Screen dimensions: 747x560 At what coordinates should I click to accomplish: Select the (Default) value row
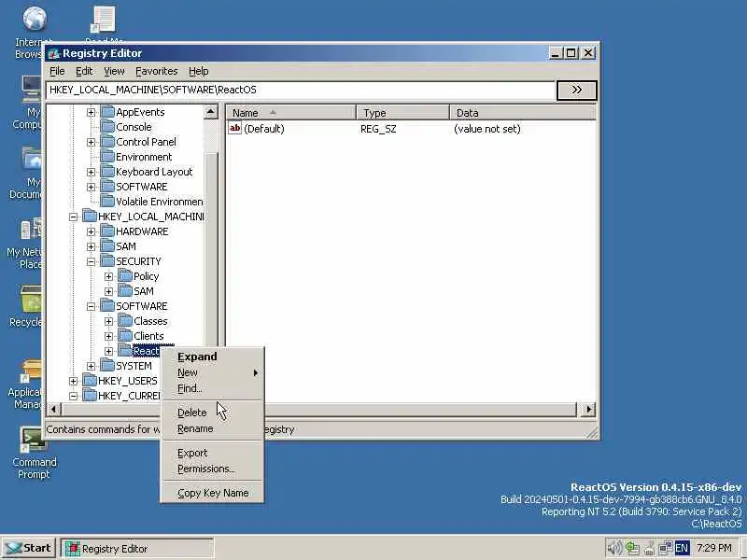(x=411, y=129)
